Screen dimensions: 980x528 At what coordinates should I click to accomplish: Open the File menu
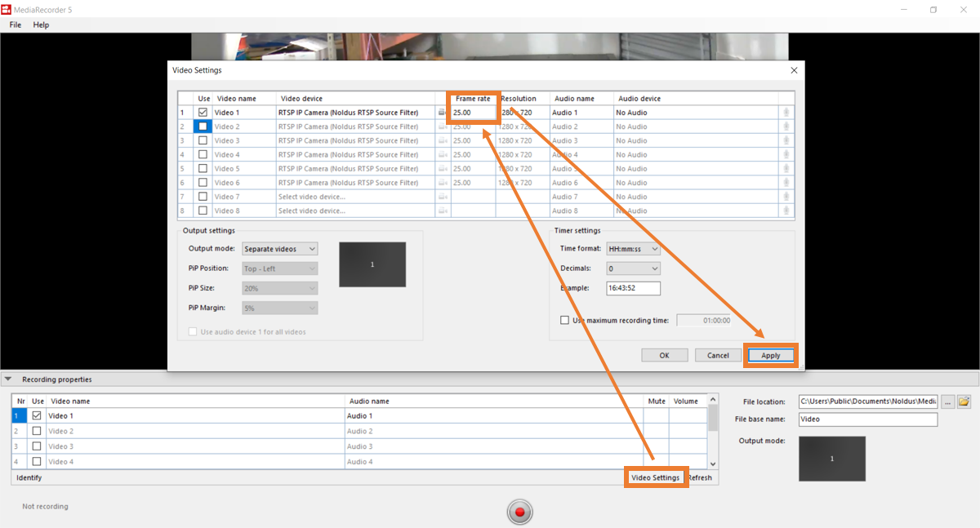tap(16, 25)
